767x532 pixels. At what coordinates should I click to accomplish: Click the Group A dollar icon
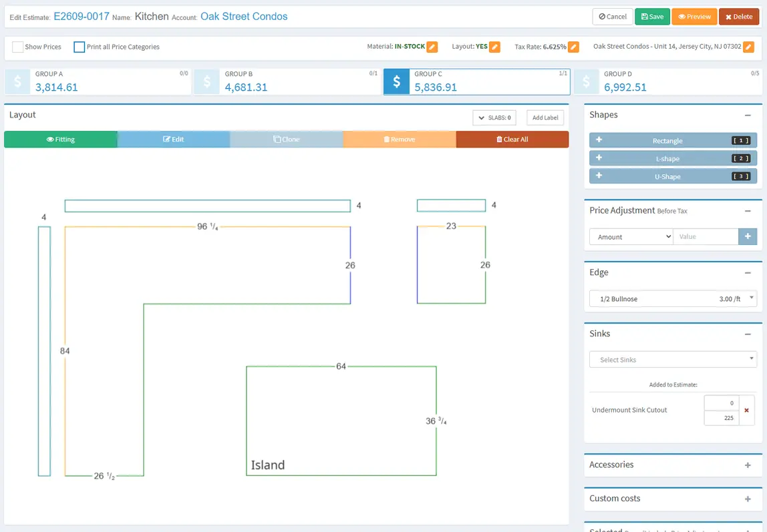(x=17, y=81)
